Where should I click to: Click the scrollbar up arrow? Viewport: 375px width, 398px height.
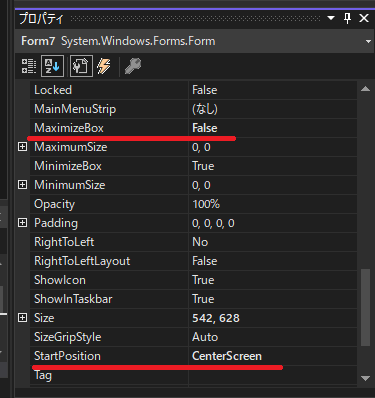(x=365, y=89)
